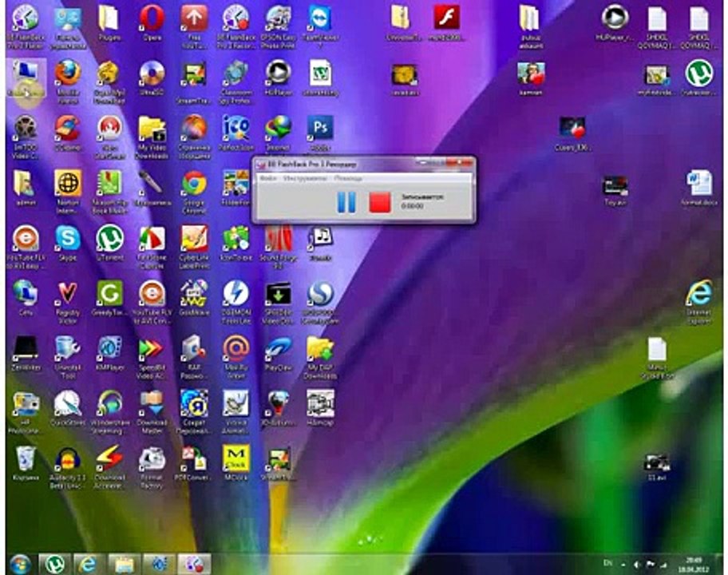Launch the Audacity beta shortcut

click(68, 467)
